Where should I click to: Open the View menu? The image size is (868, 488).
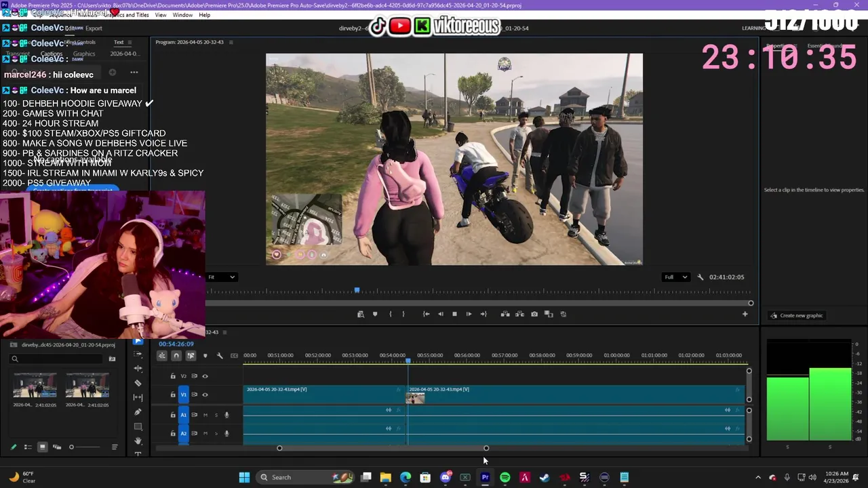click(x=161, y=15)
